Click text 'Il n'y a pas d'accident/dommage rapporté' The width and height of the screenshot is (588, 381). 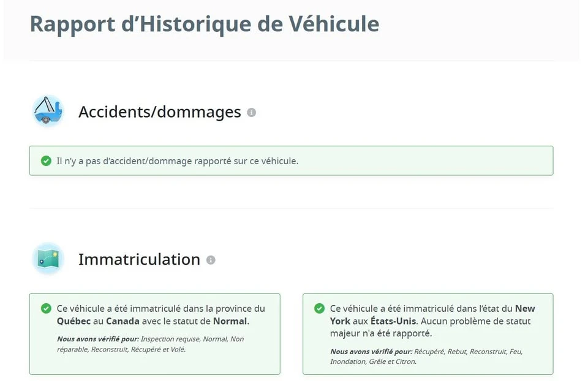(178, 161)
